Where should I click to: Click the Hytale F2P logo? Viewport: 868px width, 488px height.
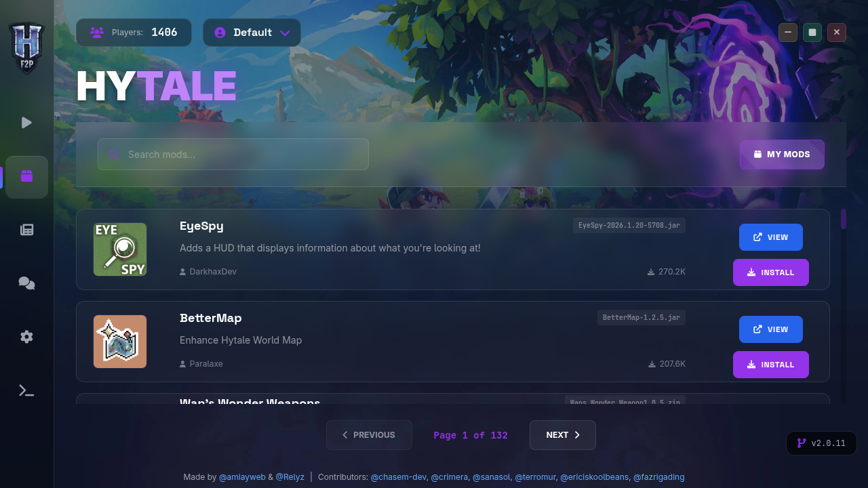tap(26, 47)
